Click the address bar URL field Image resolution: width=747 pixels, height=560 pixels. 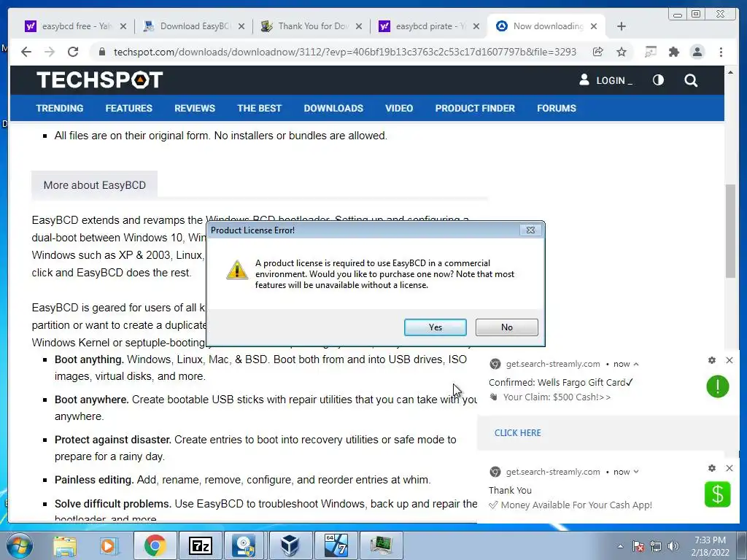pos(345,52)
